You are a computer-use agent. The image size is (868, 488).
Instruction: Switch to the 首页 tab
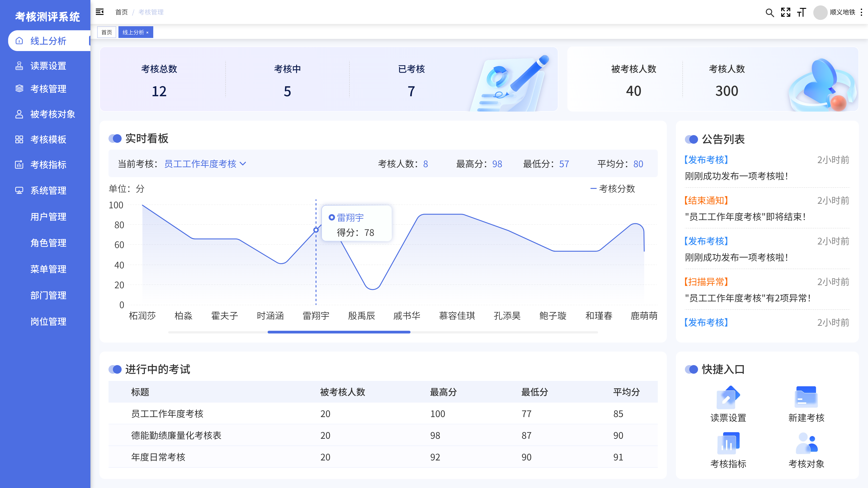pyautogui.click(x=106, y=32)
